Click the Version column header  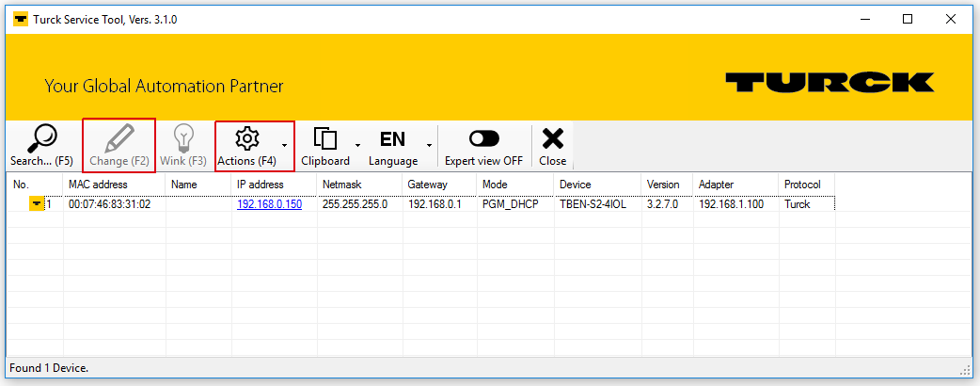pos(667,185)
